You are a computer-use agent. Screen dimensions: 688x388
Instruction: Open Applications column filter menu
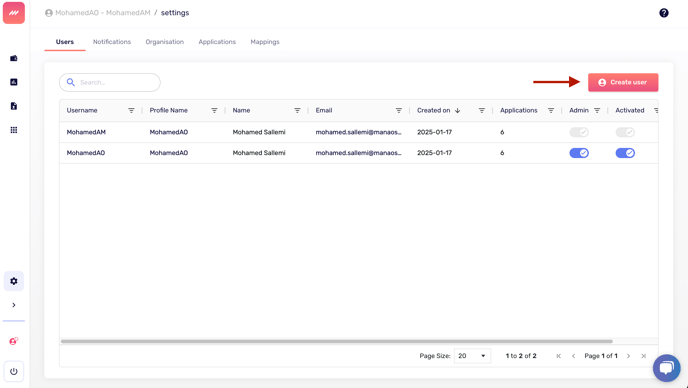click(x=551, y=111)
